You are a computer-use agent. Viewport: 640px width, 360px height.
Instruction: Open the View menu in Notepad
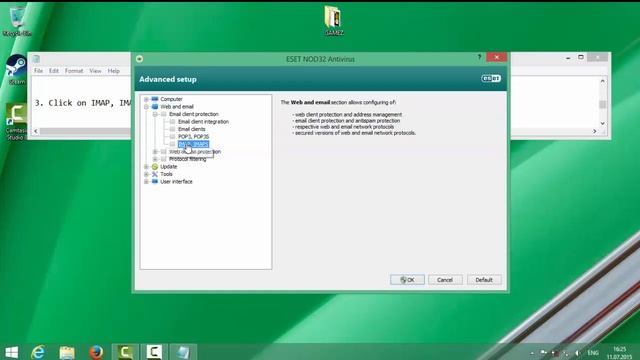[96, 71]
